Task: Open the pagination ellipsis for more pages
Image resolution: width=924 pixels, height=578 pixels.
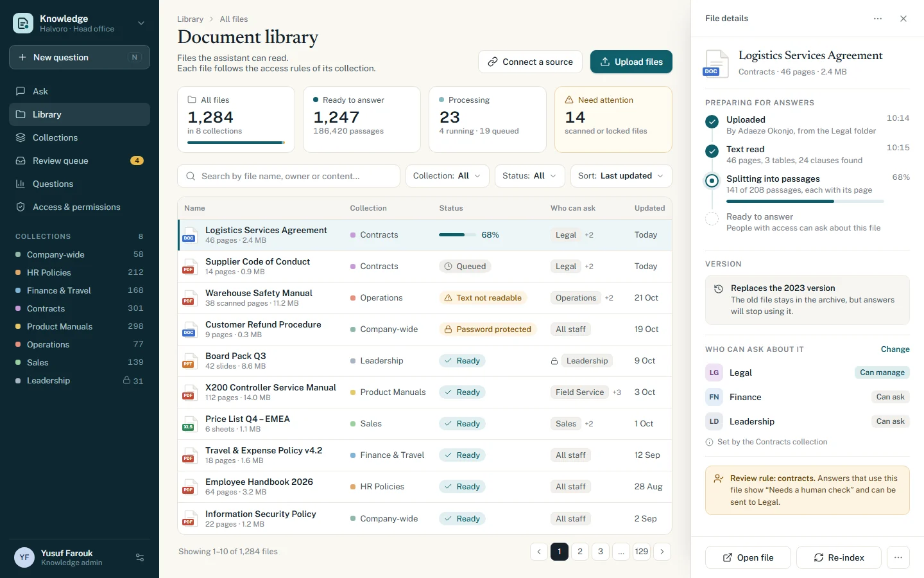Action: click(x=621, y=552)
